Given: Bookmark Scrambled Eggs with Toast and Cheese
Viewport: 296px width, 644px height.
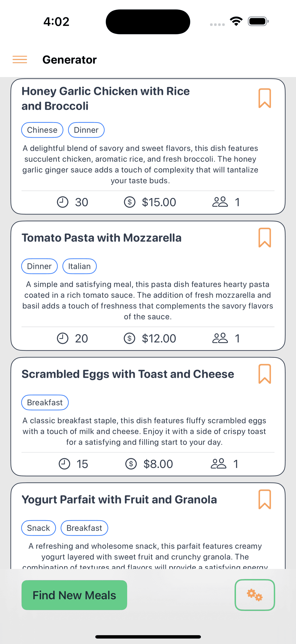Looking at the screenshot, I should click(x=264, y=374).
